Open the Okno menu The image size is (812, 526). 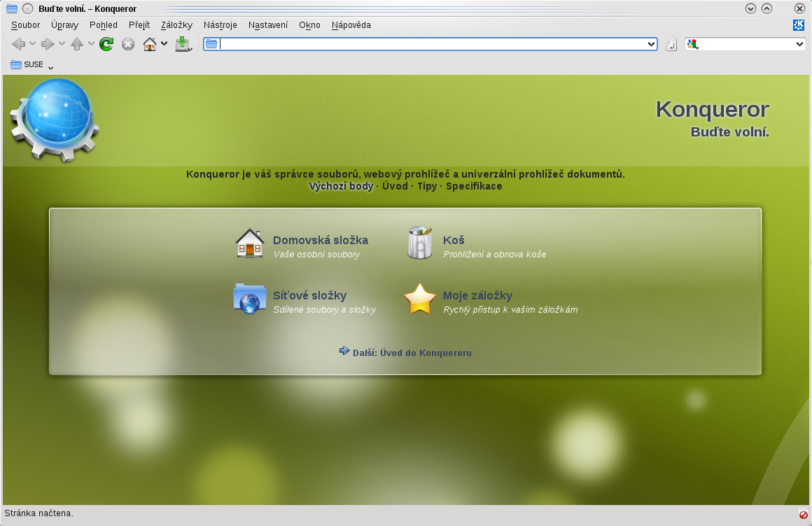click(x=309, y=25)
